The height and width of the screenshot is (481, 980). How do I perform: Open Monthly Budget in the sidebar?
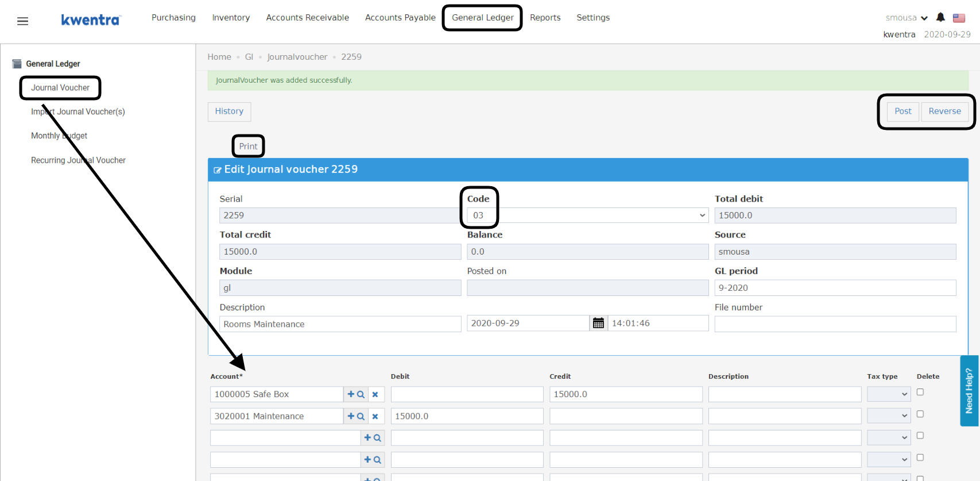point(59,136)
